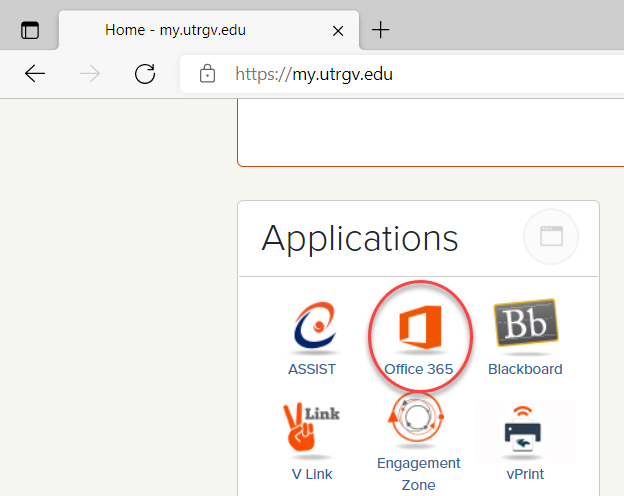
Task: Click the address bar showing https://my.utrgv.edu
Action: 402,74
